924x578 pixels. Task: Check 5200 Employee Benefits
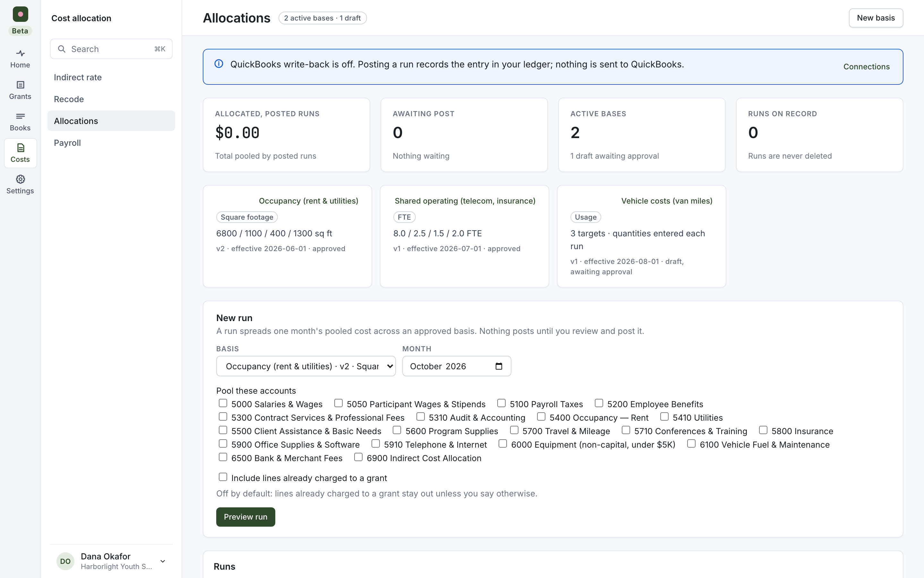(599, 403)
